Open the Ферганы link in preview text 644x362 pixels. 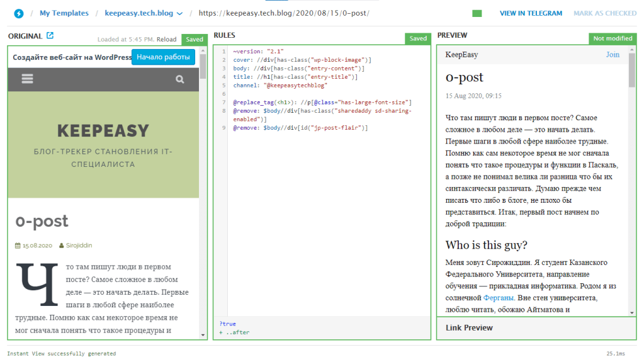click(499, 298)
